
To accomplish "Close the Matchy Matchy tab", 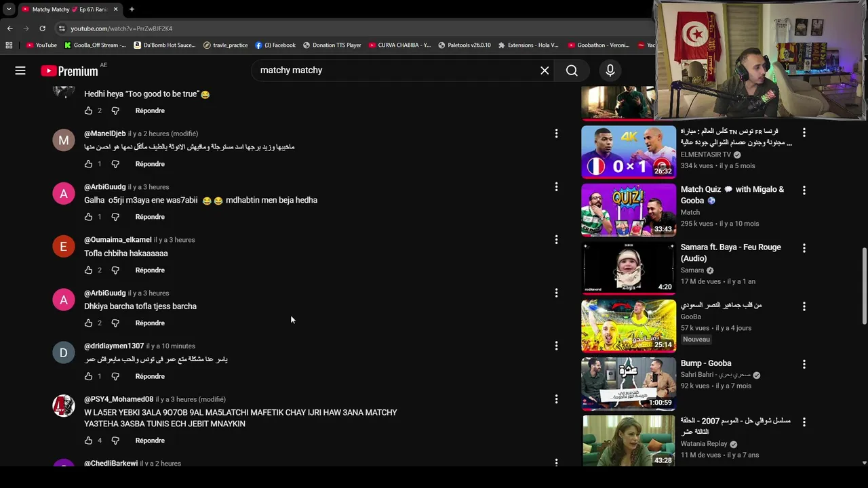I will coord(116,9).
